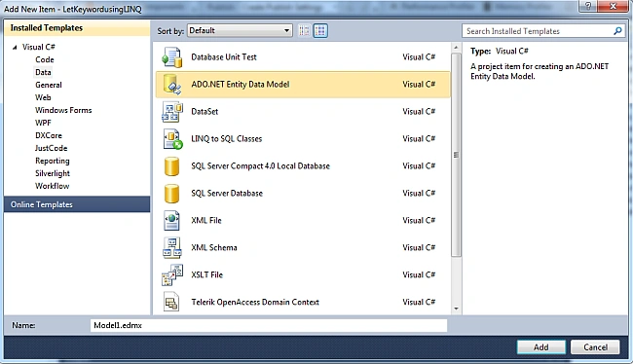Click the LINQ to SQL Classes icon
The image size is (633, 364).
pos(172,139)
